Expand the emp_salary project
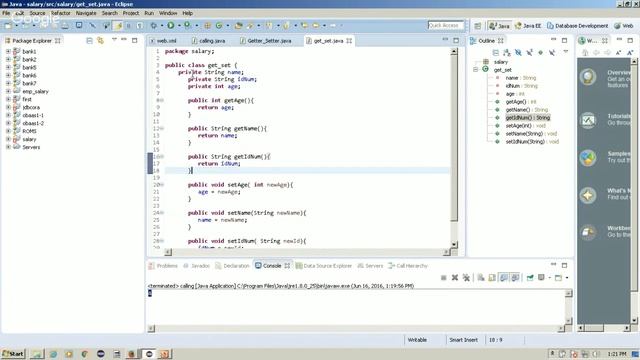 8,91
